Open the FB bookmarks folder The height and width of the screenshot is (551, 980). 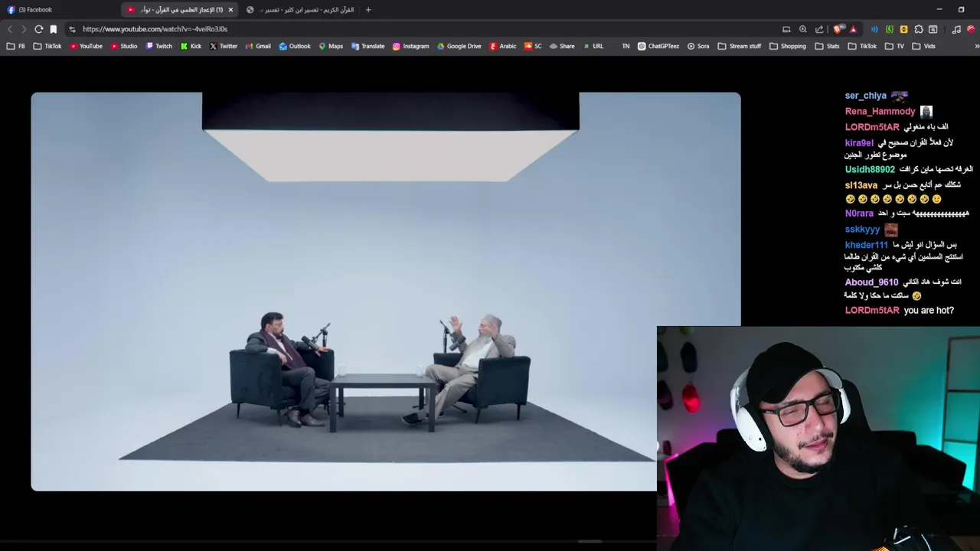(15, 46)
